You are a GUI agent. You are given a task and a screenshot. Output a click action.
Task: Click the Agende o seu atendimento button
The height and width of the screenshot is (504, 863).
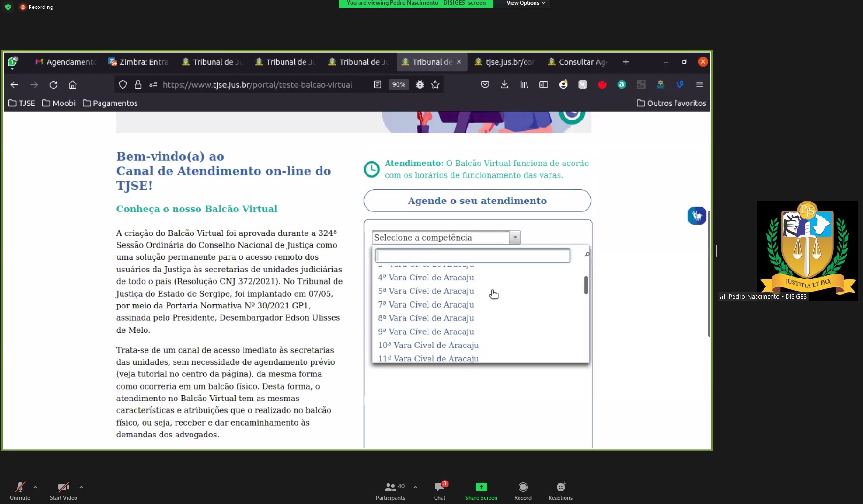[477, 201]
